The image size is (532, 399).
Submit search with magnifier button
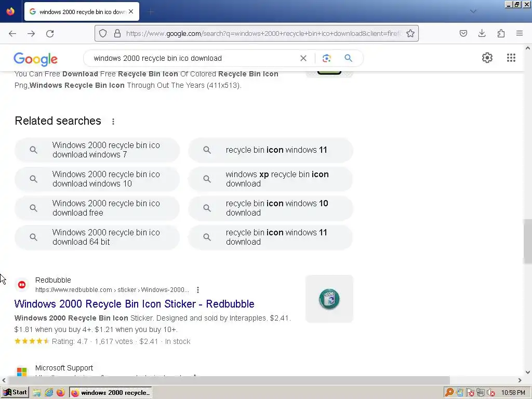348,58
